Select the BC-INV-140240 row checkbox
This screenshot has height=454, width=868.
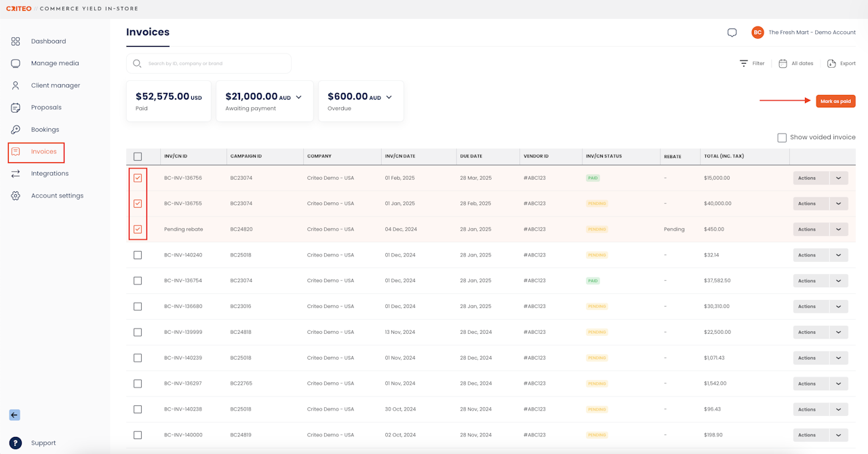coord(138,255)
